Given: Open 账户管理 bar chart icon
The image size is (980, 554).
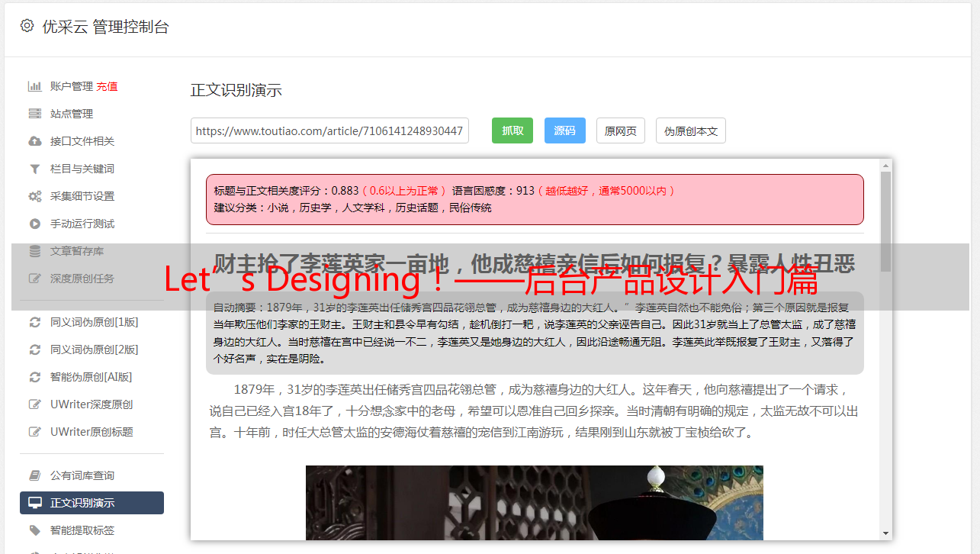Looking at the screenshot, I should 35,86.
